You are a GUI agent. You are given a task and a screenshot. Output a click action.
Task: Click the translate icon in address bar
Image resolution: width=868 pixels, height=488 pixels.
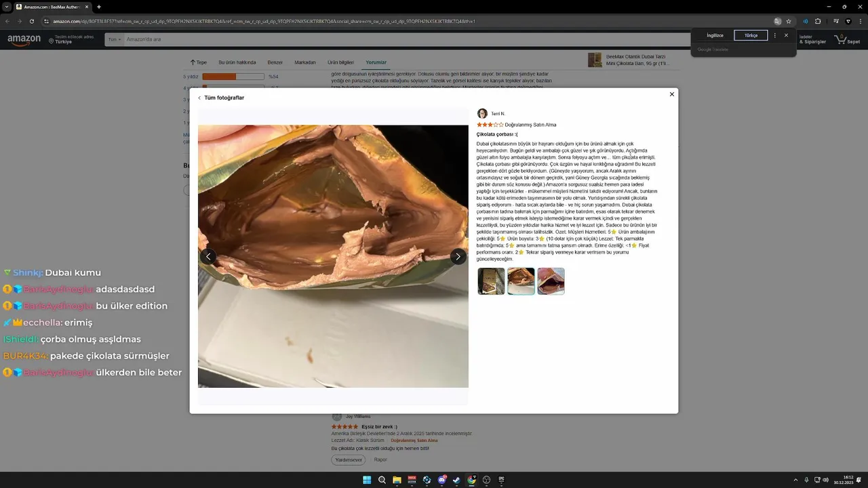(x=778, y=21)
